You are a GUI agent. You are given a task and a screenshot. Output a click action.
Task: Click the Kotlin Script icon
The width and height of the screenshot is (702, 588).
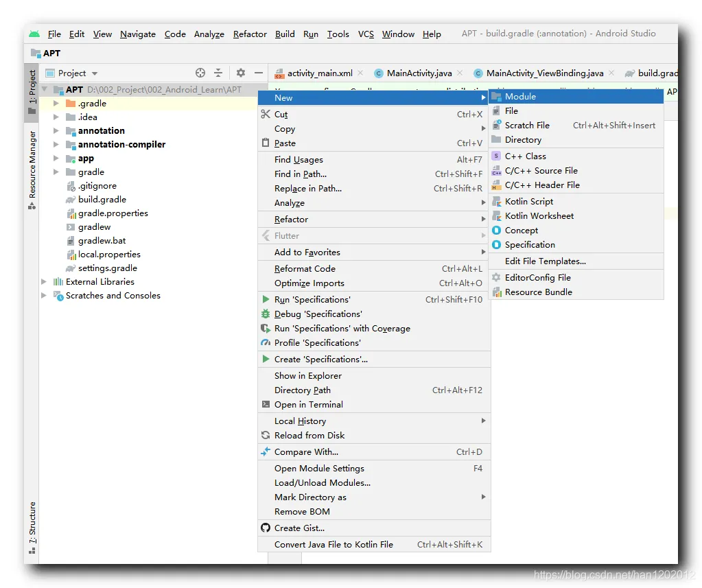pos(496,201)
